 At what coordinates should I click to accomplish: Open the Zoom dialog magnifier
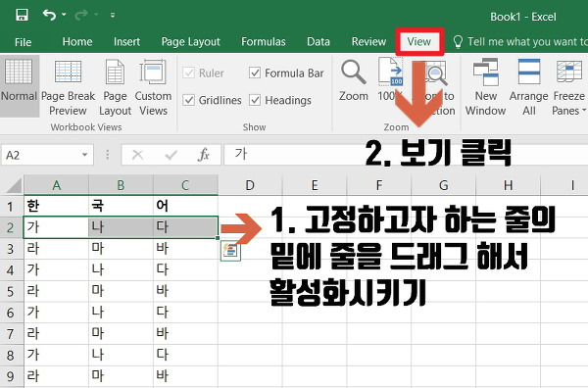(353, 80)
